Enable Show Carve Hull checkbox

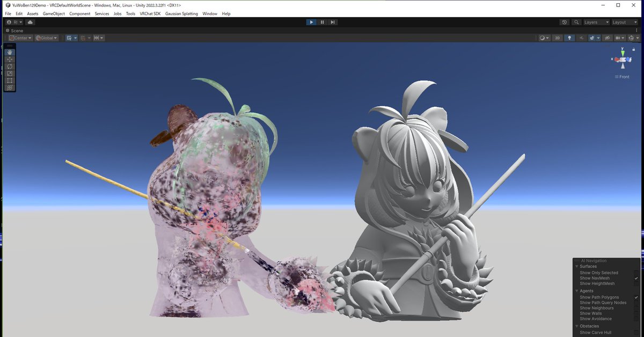(x=636, y=333)
